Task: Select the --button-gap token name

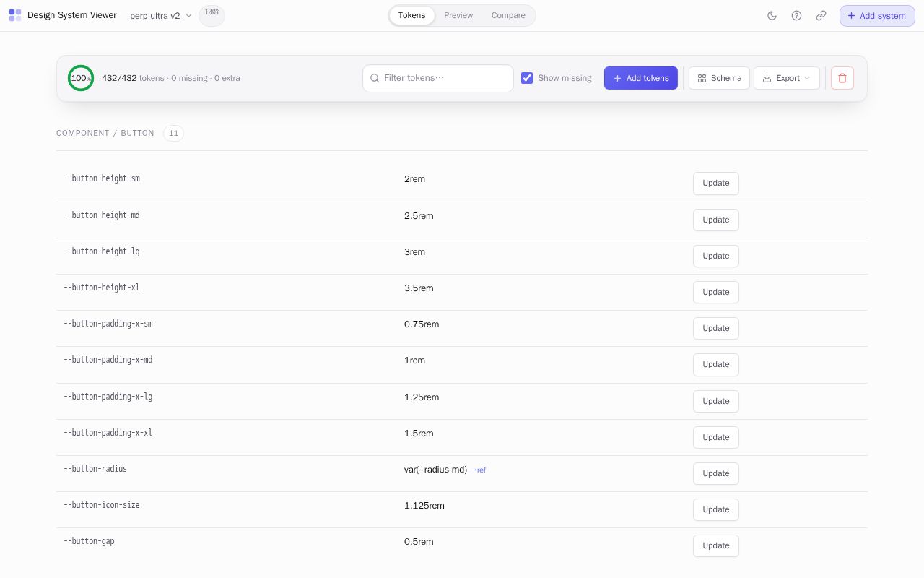Action: (89, 541)
